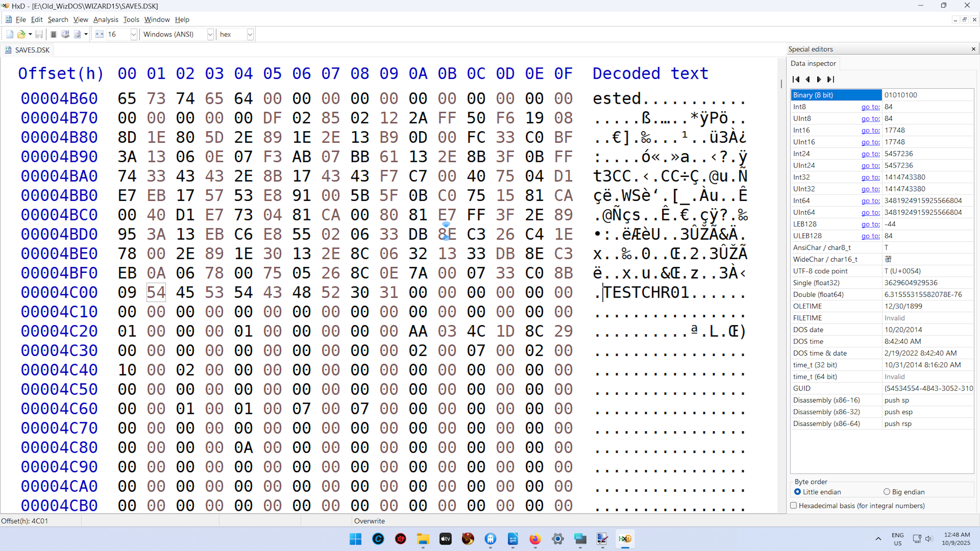Image resolution: width=980 pixels, height=551 pixels.
Task: Open the Analysis menu
Action: [x=106, y=19]
